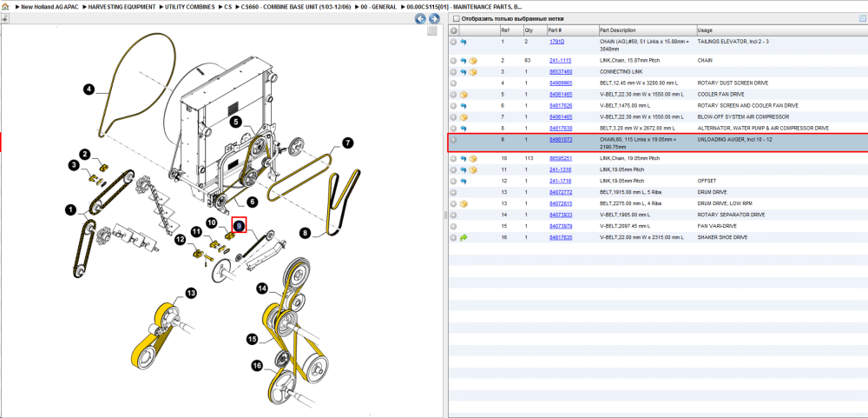Open CS breadcrumb level

click(228, 7)
